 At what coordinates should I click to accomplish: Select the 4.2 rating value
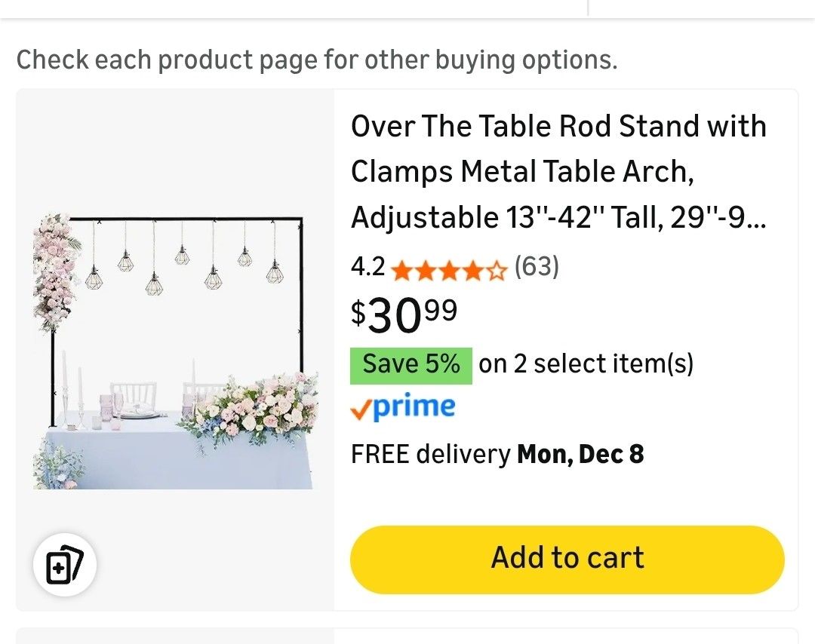coord(367,267)
